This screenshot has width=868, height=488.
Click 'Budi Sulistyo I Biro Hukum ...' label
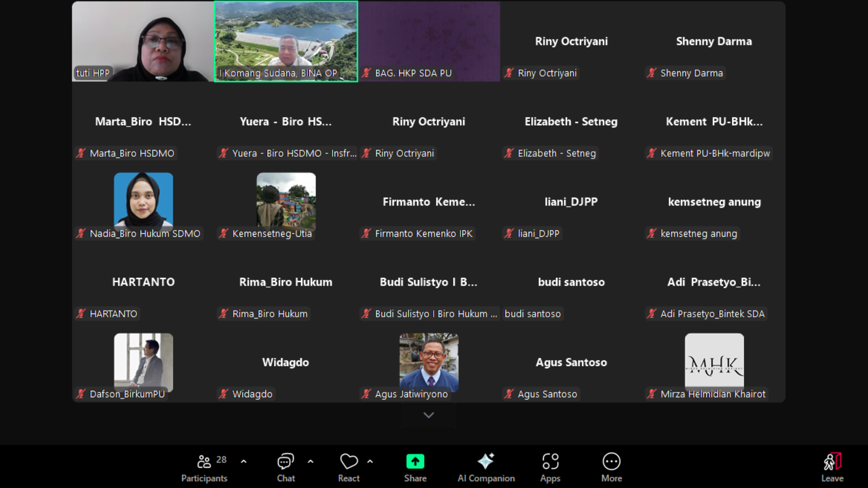point(436,314)
